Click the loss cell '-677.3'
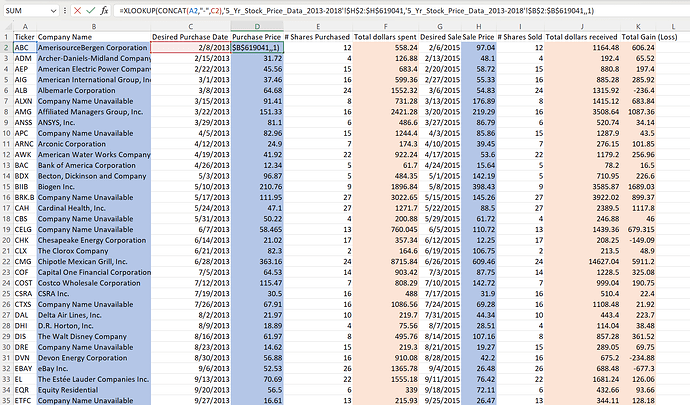The width and height of the screenshot is (690, 405). click(x=638, y=368)
